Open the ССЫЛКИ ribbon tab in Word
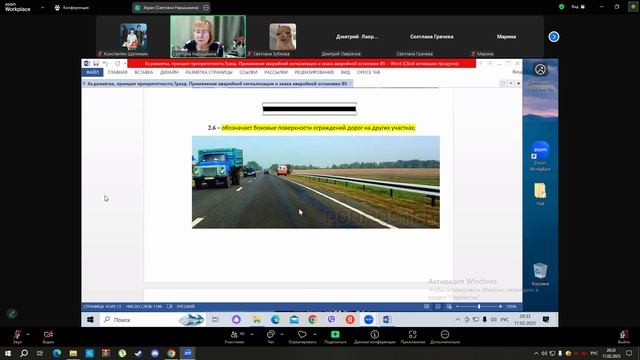The height and width of the screenshot is (360, 640). (x=248, y=72)
